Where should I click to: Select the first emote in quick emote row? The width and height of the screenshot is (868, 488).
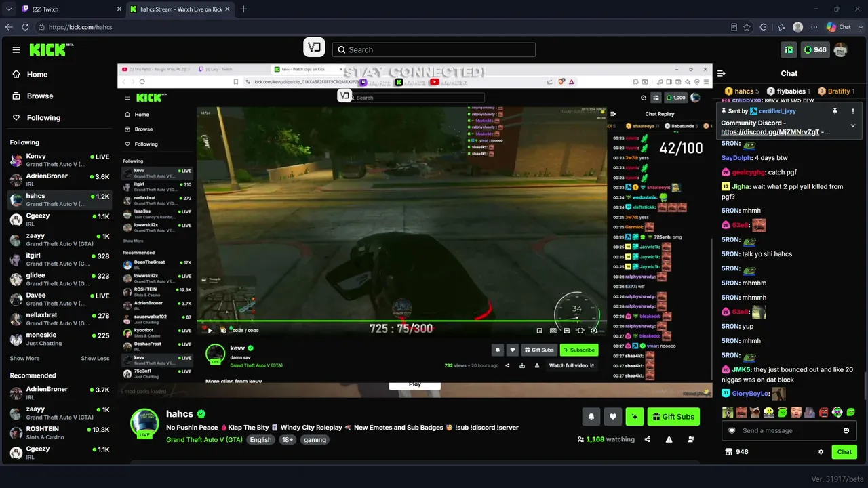[x=727, y=412]
